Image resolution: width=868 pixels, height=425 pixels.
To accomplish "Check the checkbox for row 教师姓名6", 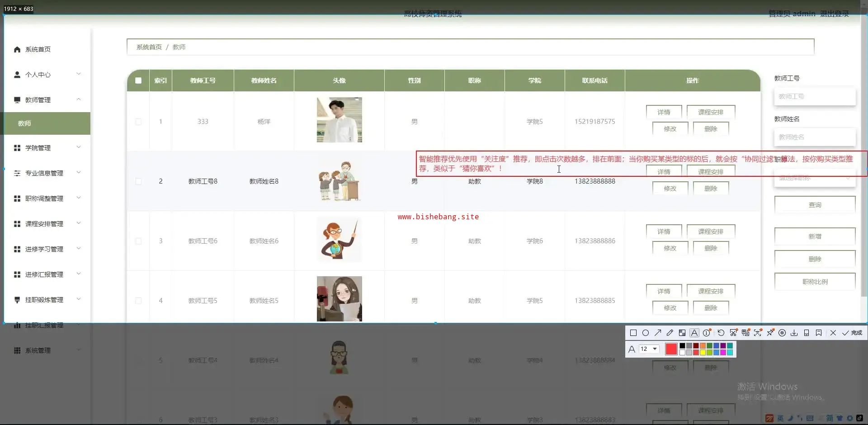I will tap(138, 241).
